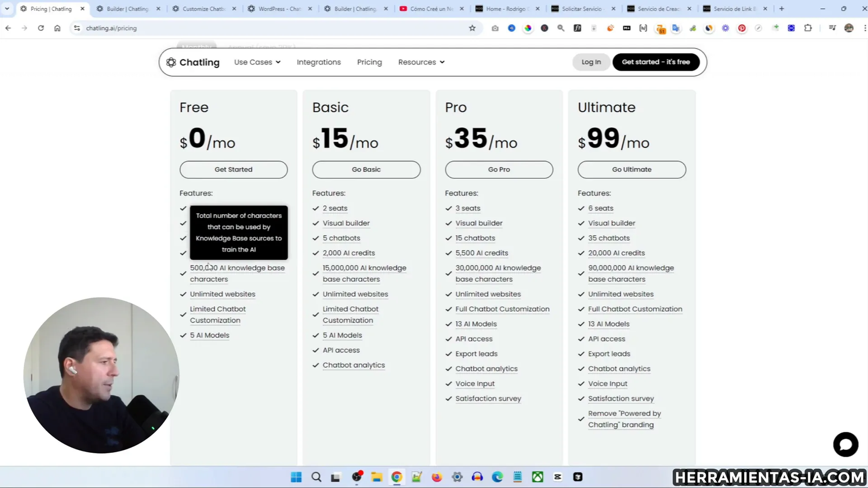Open the Chrome profile avatar menu
This screenshot has width=868, height=488.
click(x=848, y=28)
